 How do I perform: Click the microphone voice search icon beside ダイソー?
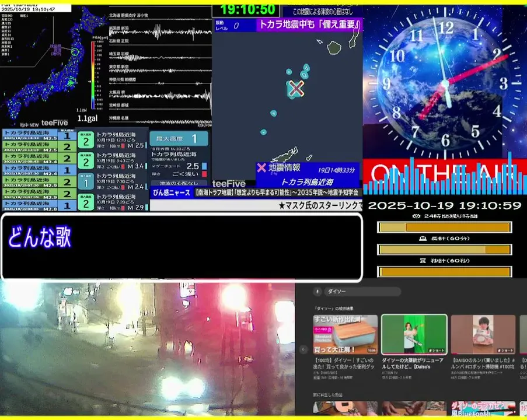(317, 292)
